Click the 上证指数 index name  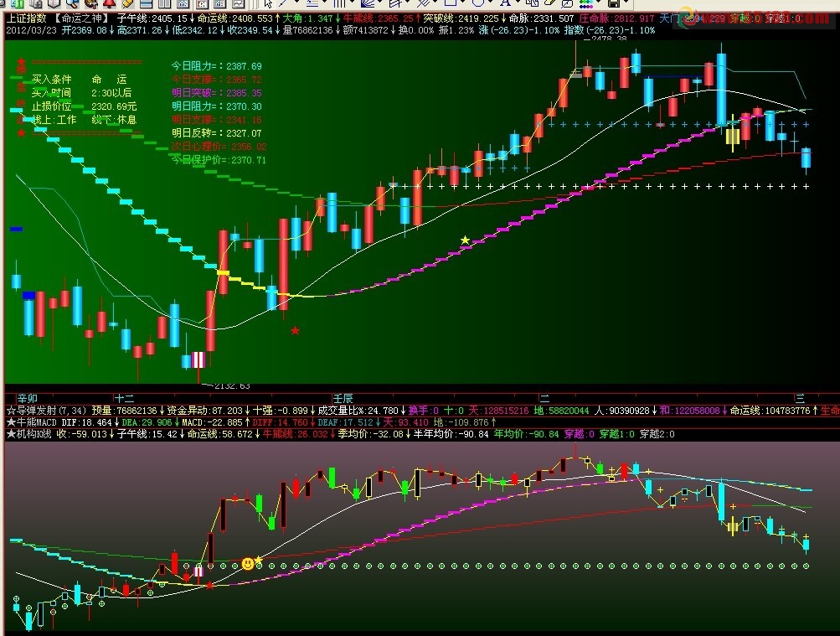(26, 18)
